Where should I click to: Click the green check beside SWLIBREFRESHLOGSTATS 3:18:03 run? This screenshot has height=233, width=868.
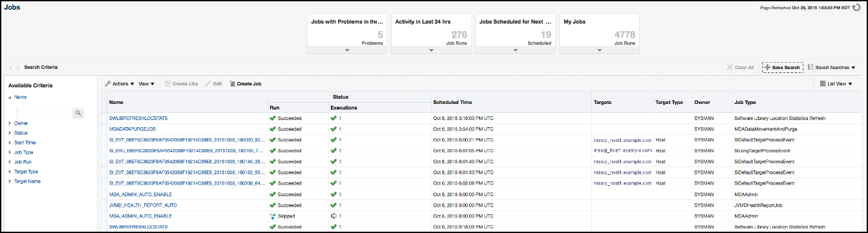(273, 118)
